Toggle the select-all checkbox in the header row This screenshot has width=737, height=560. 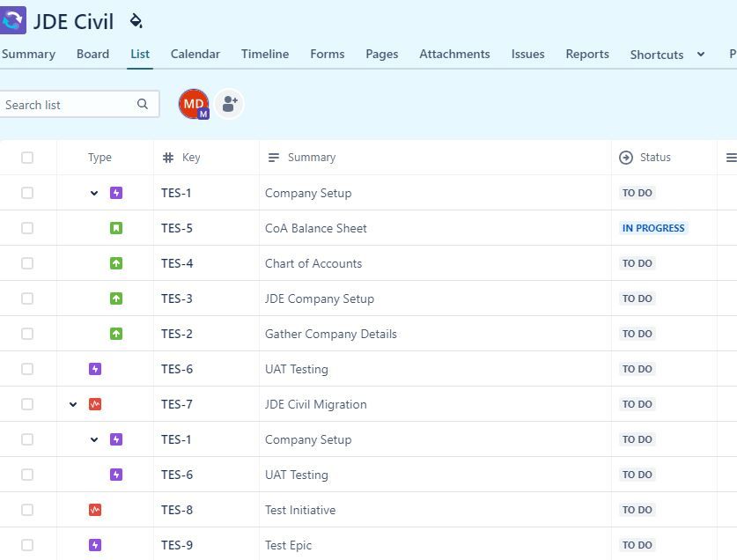[27, 158]
